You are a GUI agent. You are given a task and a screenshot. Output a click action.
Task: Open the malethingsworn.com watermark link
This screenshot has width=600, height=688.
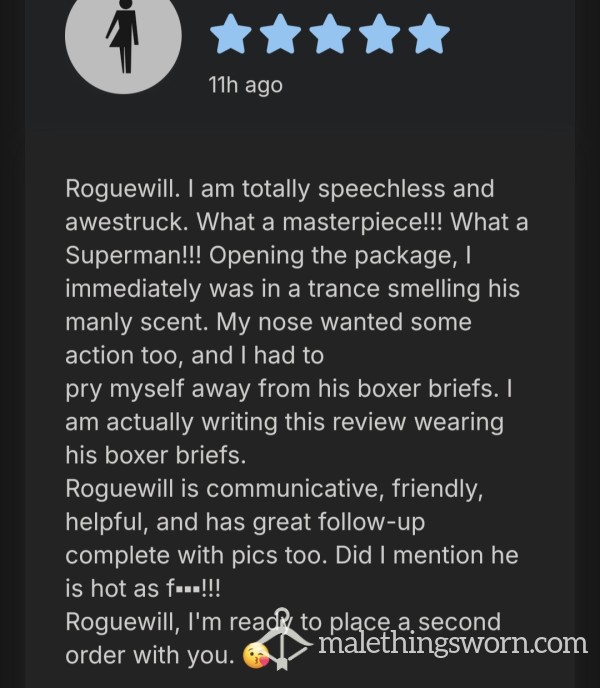click(453, 644)
